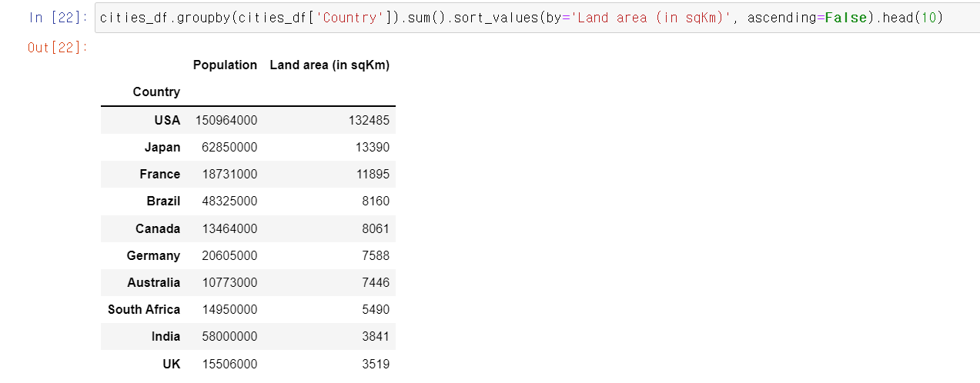Click population value 13464000

(229, 229)
